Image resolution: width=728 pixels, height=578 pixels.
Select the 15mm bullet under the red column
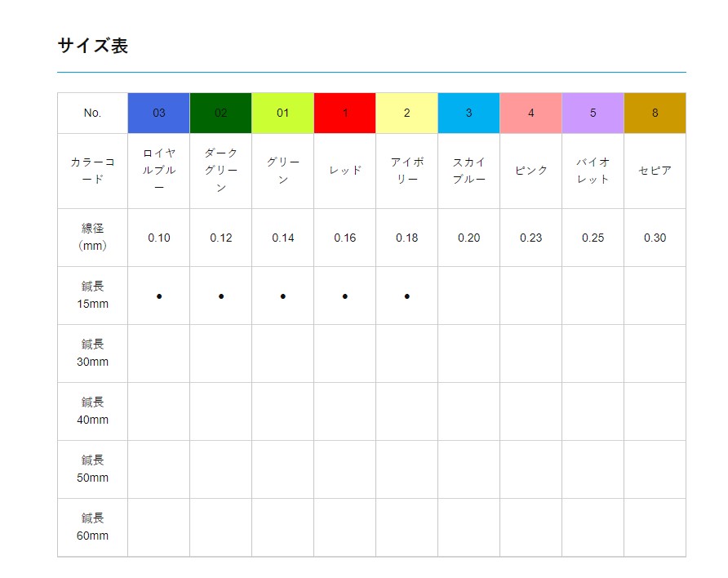click(345, 296)
